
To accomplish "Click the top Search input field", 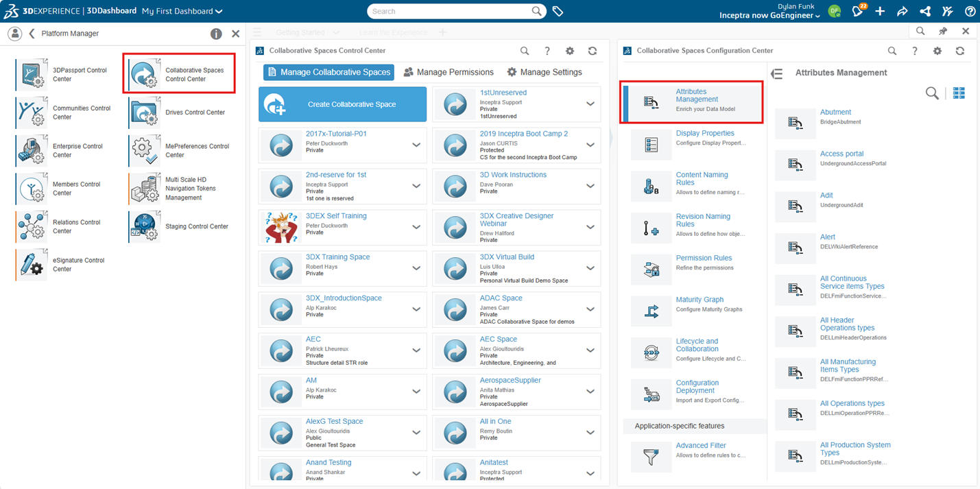I will tap(451, 11).
